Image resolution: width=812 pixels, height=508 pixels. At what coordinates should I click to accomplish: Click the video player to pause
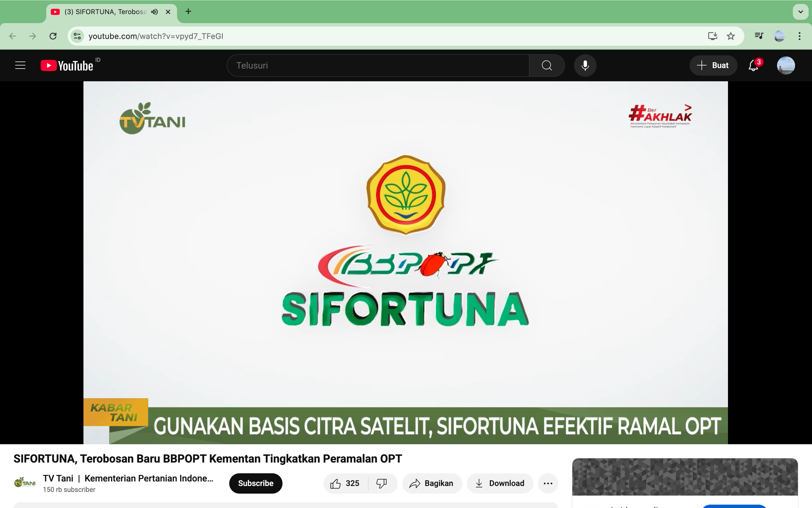(406, 262)
